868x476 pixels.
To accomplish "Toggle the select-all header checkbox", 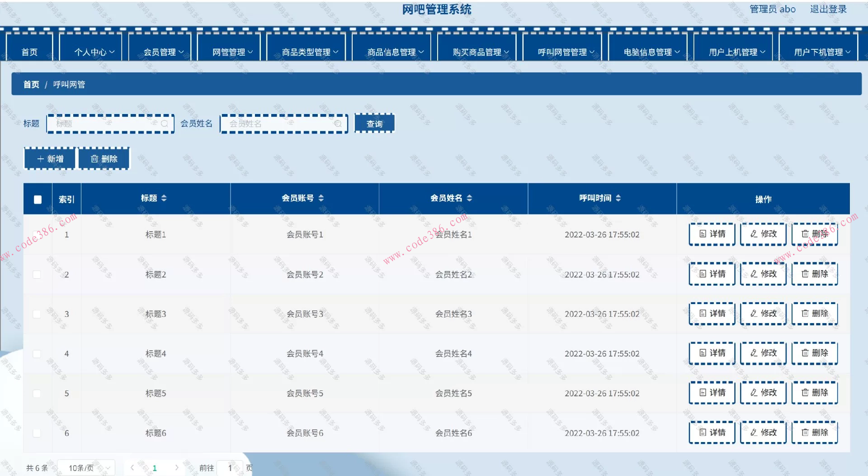I will pos(38,200).
